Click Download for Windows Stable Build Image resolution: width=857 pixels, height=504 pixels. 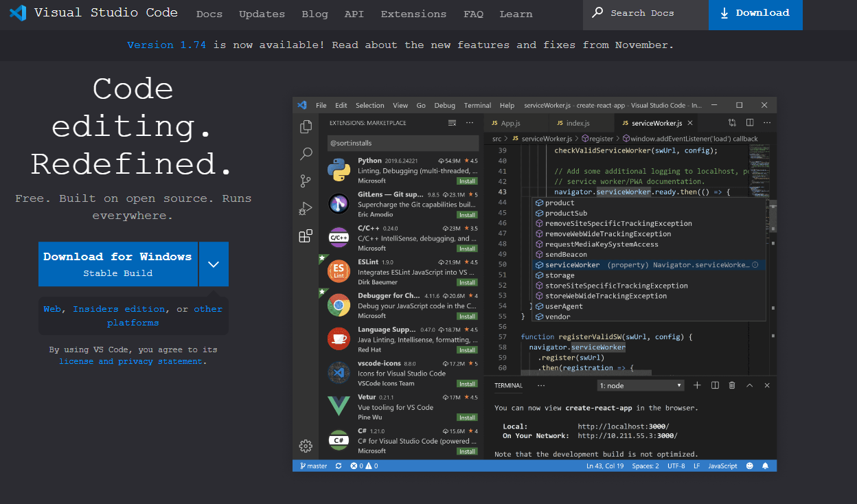[118, 264]
